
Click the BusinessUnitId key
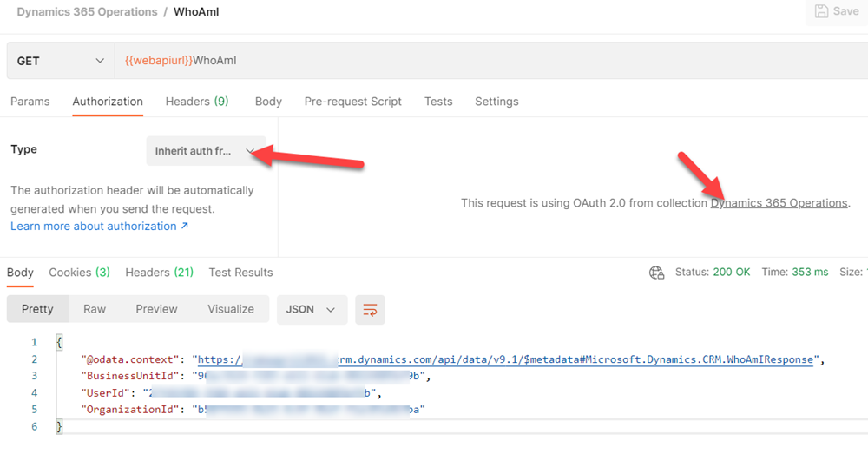[x=128, y=376]
